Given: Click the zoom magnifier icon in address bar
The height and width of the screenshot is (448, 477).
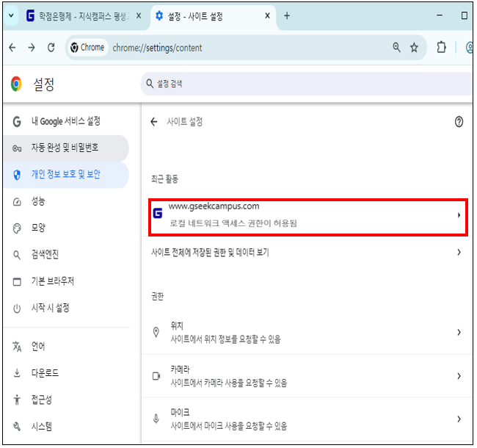Looking at the screenshot, I should click(397, 48).
